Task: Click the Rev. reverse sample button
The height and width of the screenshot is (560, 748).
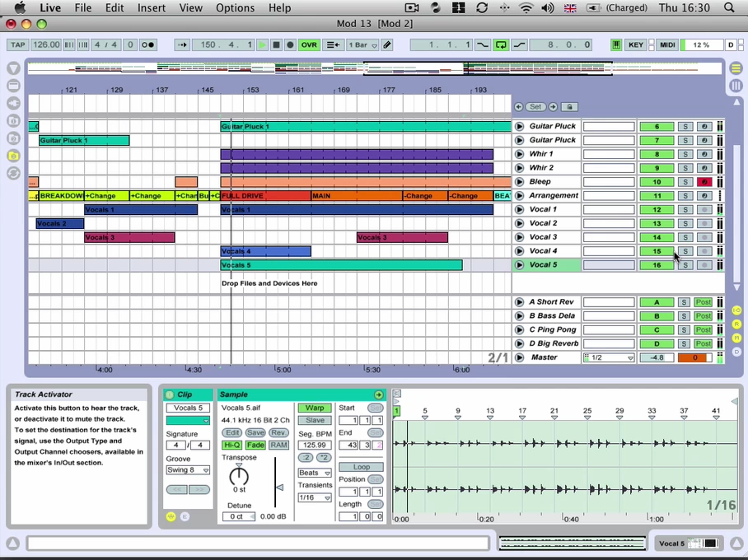Action: pyautogui.click(x=278, y=433)
